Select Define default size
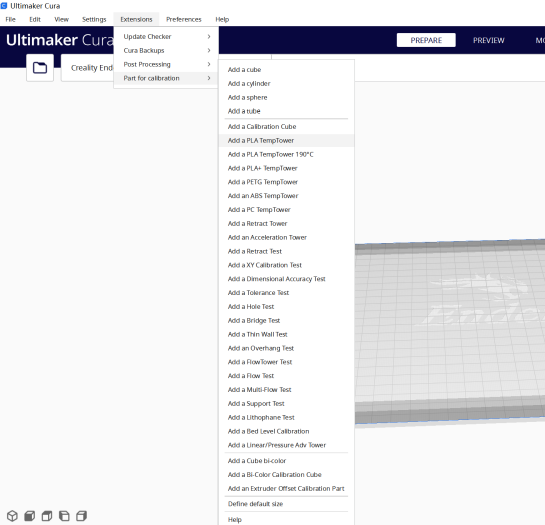 (286, 504)
